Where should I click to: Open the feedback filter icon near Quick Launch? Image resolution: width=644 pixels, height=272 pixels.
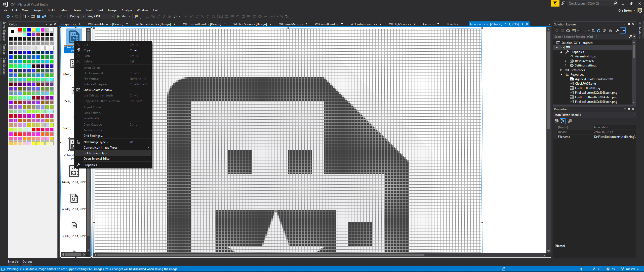pos(555,3)
